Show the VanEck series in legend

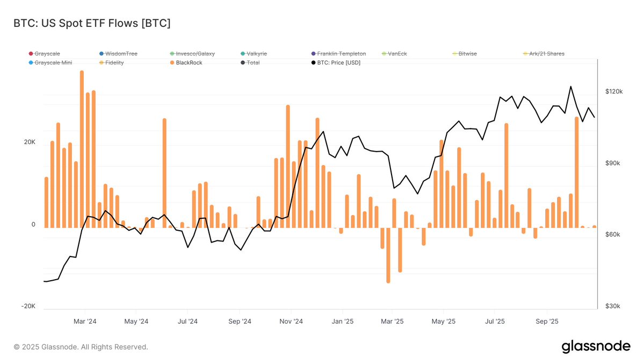click(x=398, y=54)
